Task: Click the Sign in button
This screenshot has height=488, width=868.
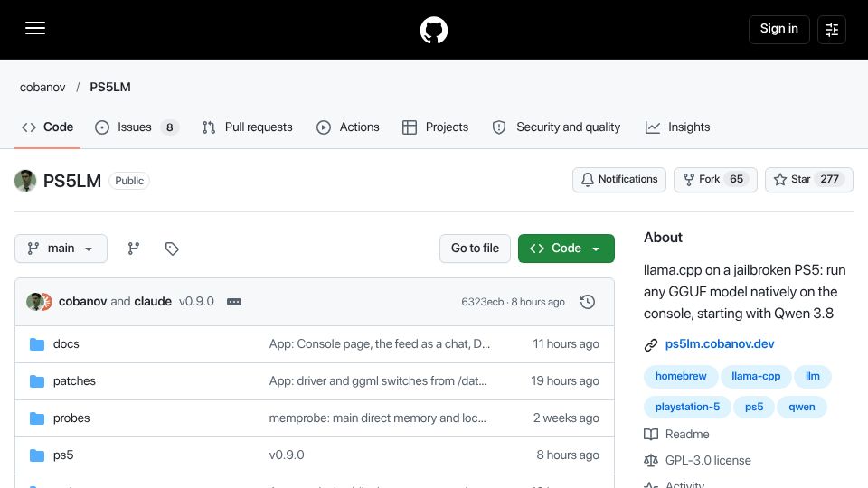Action: click(778, 29)
